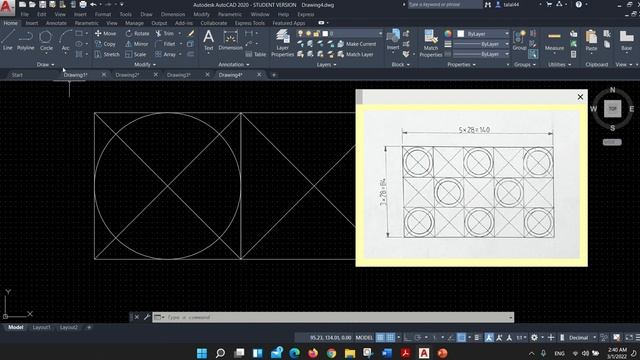
Task: Switch to the Drawing2 file tab
Action: tap(127, 75)
